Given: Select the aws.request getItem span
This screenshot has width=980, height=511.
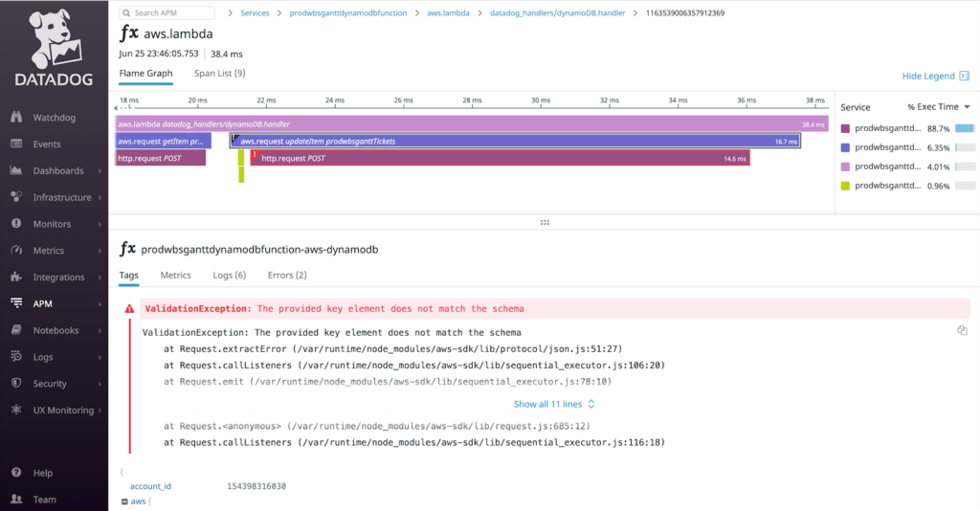Looking at the screenshot, I should [x=163, y=142].
